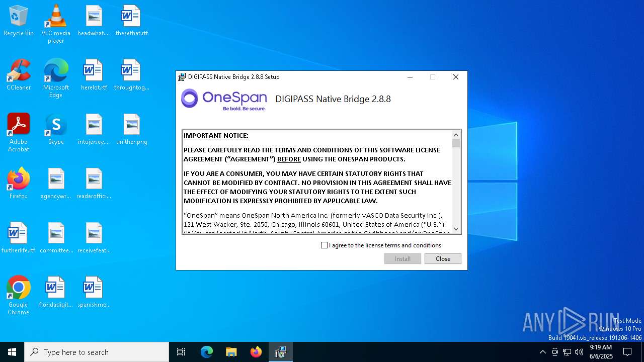Minimize the DIGIPASS setup window

pyautogui.click(x=410, y=77)
